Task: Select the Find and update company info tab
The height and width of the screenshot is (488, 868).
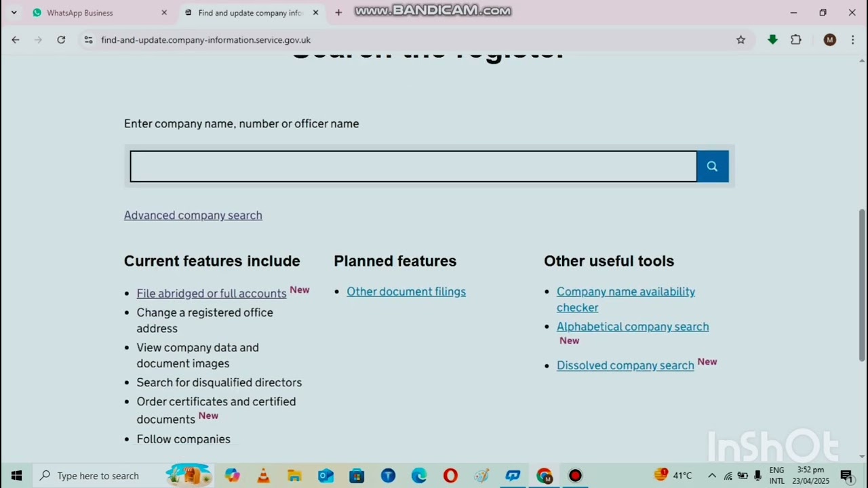Action: coord(250,13)
